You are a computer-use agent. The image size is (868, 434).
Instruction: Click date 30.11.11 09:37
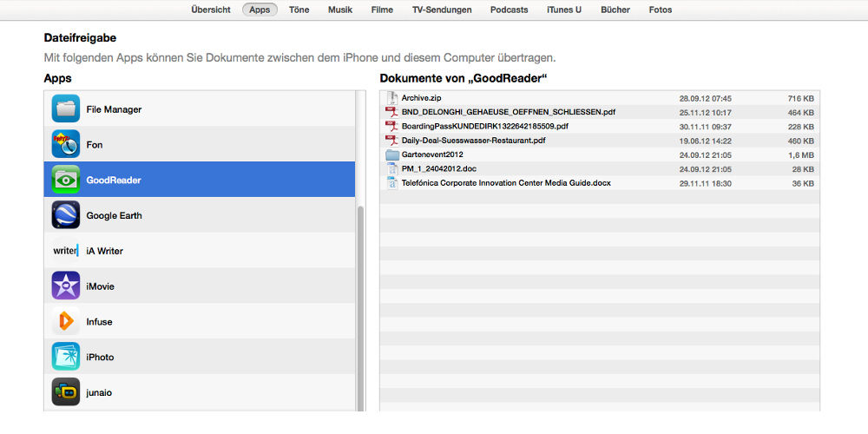[705, 127]
